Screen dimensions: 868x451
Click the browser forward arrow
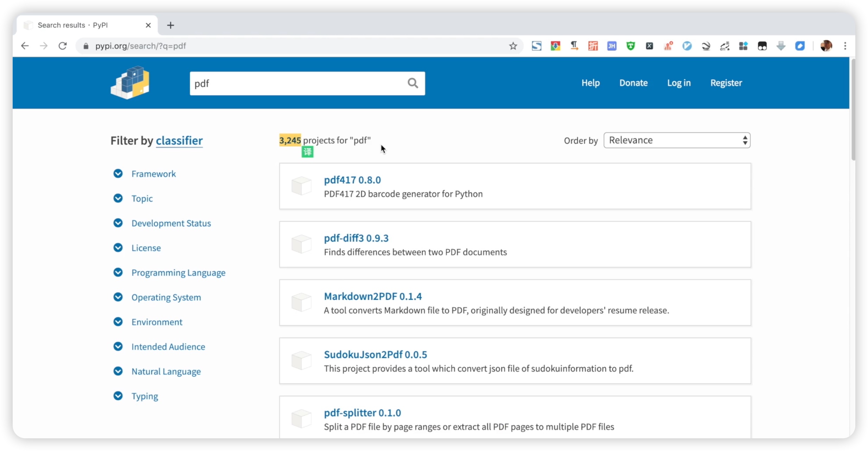click(44, 46)
